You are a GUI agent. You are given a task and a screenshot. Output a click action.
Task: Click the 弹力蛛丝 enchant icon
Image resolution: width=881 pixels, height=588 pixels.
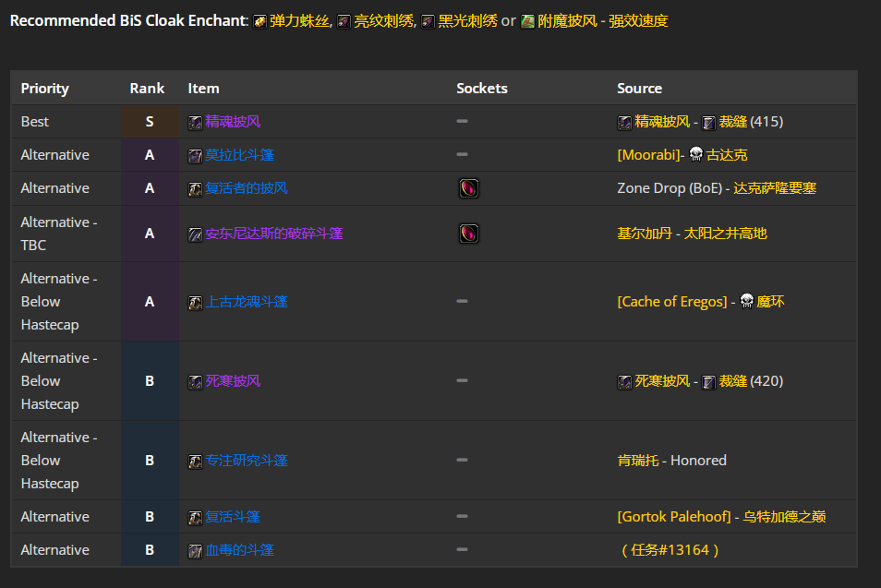pos(259,22)
